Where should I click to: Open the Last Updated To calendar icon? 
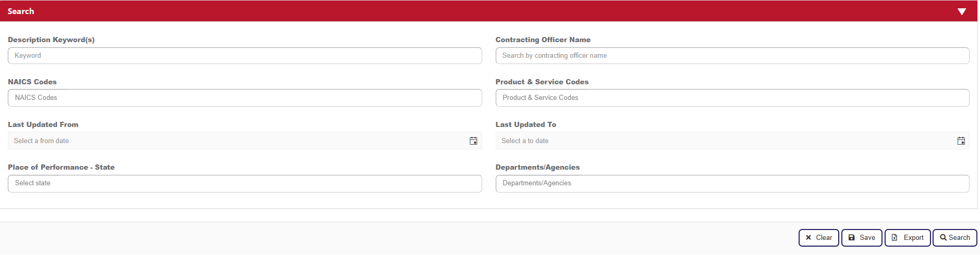click(961, 141)
